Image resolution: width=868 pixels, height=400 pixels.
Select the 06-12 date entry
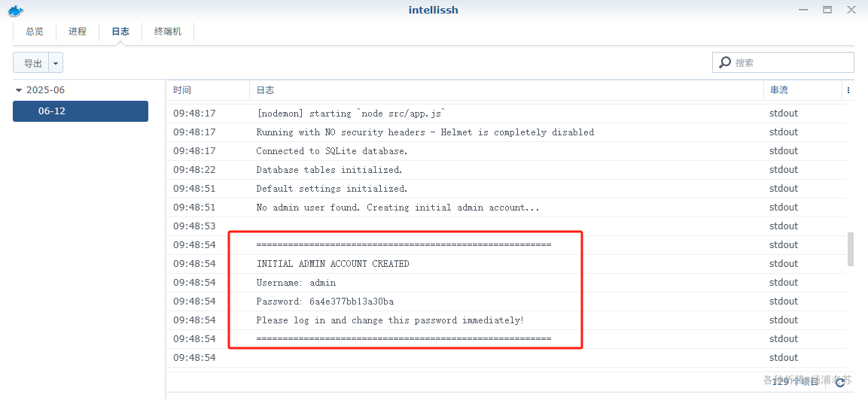click(x=81, y=111)
